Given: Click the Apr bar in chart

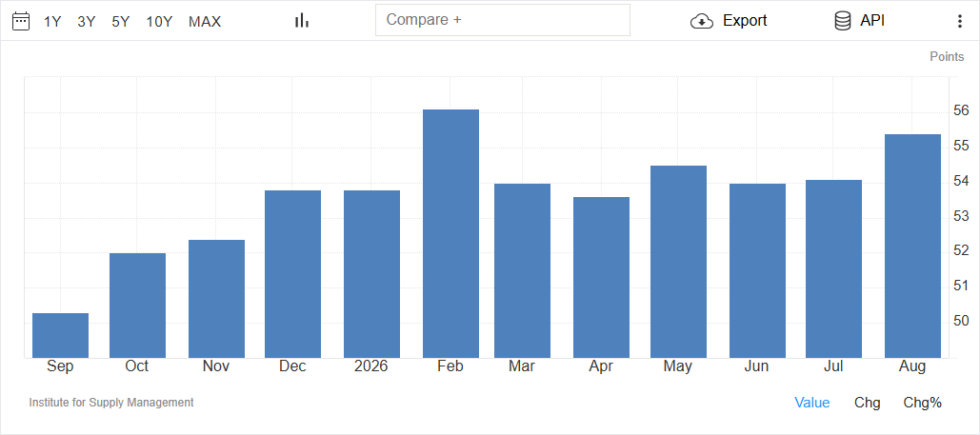Looking at the screenshot, I should pyautogui.click(x=601, y=278).
